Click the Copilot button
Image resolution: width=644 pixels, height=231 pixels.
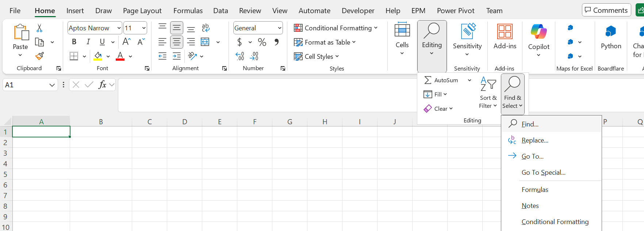pyautogui.click(x=539, y=40)
